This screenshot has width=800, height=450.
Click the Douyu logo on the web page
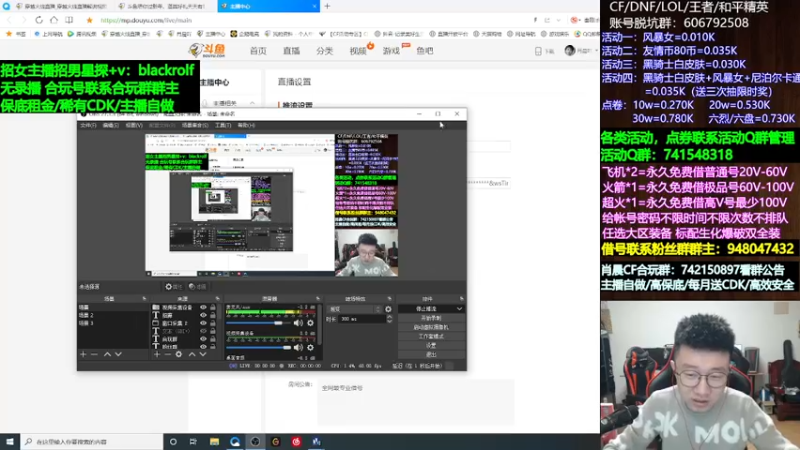pos(207,50)
